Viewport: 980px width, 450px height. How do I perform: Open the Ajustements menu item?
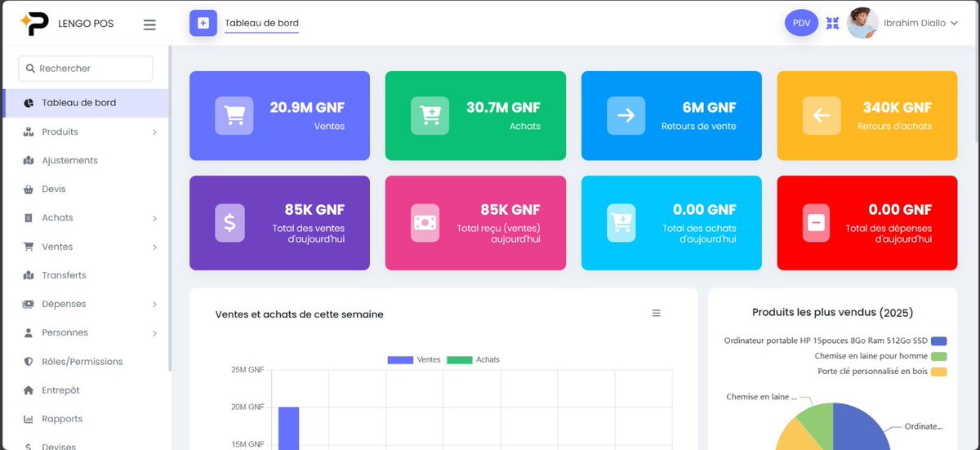click(x=86, y=160)
